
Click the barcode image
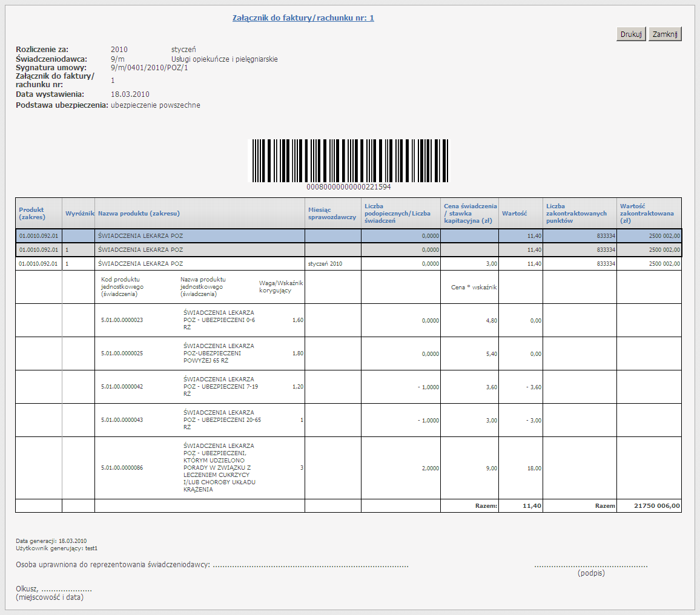click(351, 161)
